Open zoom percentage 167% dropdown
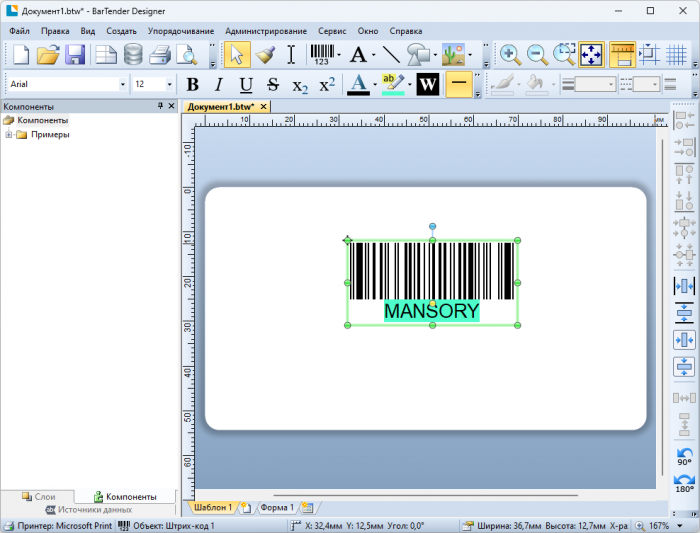 (x=680, y=526)
